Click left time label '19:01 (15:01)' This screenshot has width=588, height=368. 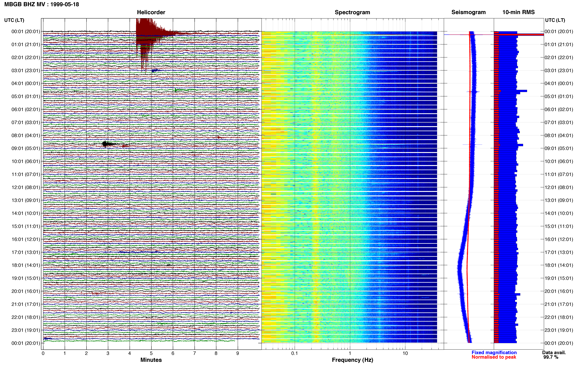[x=26, y=278]
